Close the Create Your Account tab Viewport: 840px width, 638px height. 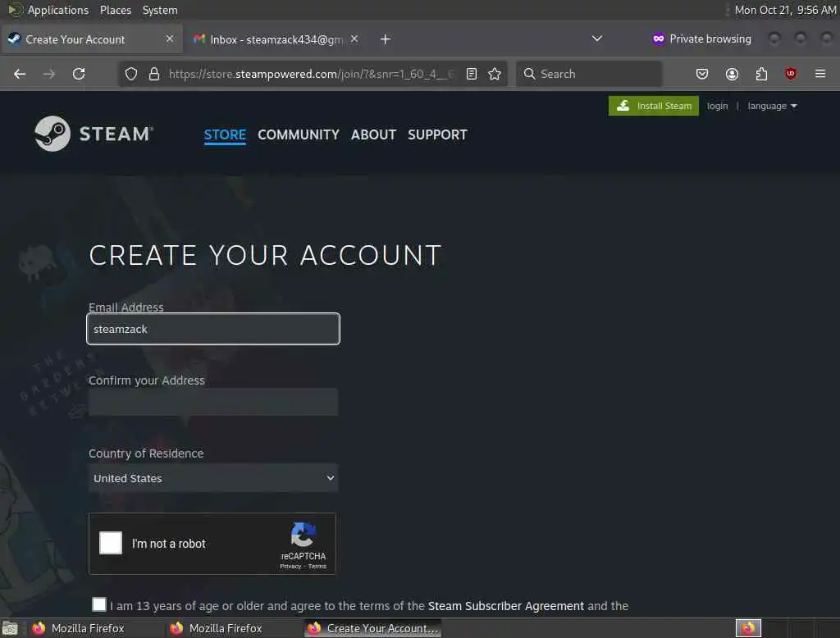pos(170,39)
